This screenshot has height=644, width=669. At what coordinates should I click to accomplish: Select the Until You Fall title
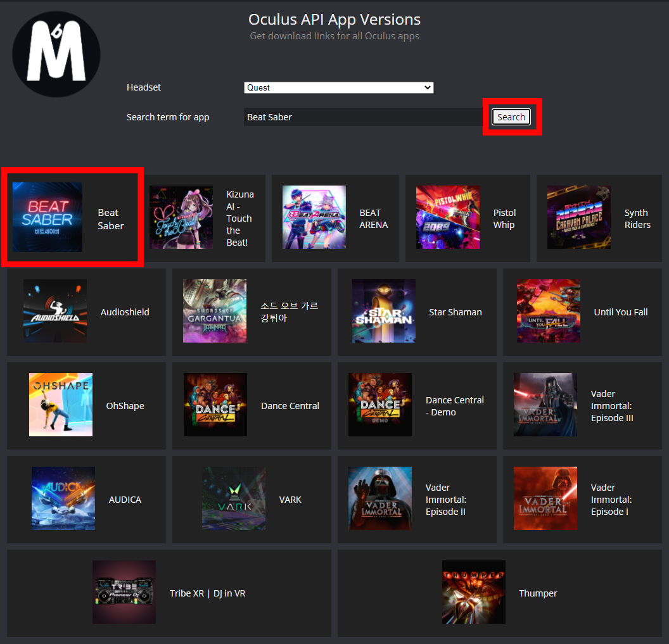[x=621, y=312]
